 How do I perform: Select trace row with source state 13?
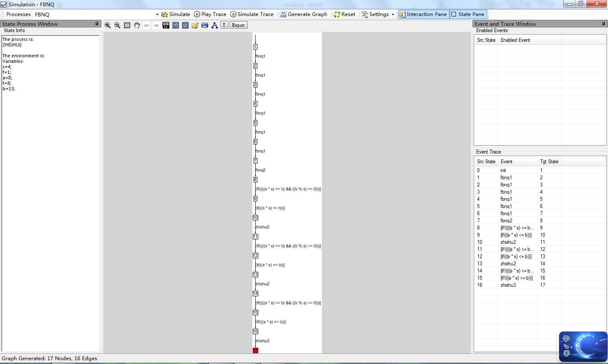pos(540,264)
